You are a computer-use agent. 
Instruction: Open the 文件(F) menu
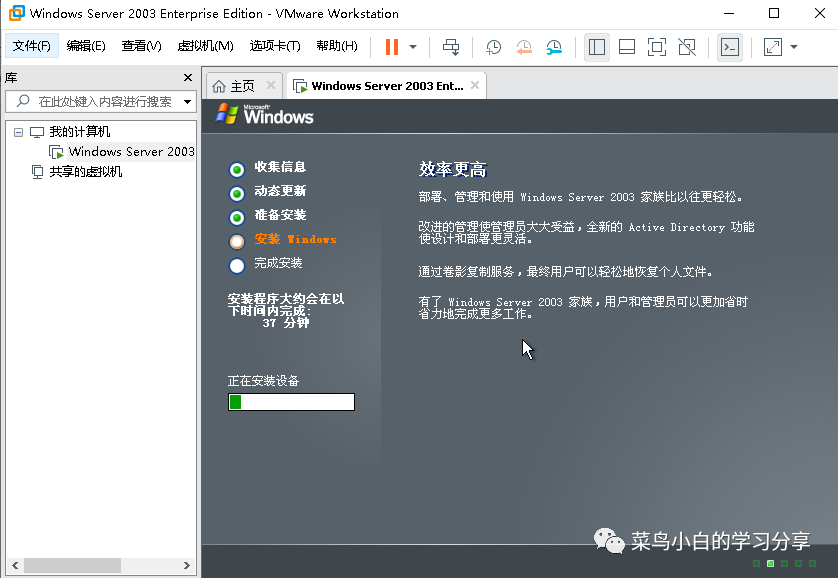tap(32, 46)
